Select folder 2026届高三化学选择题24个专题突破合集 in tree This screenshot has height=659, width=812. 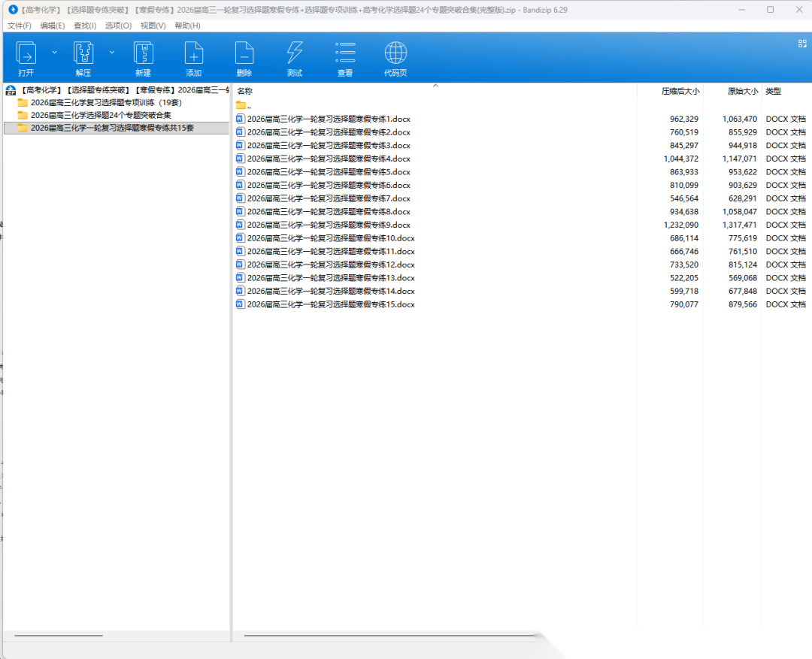point(101,115)
